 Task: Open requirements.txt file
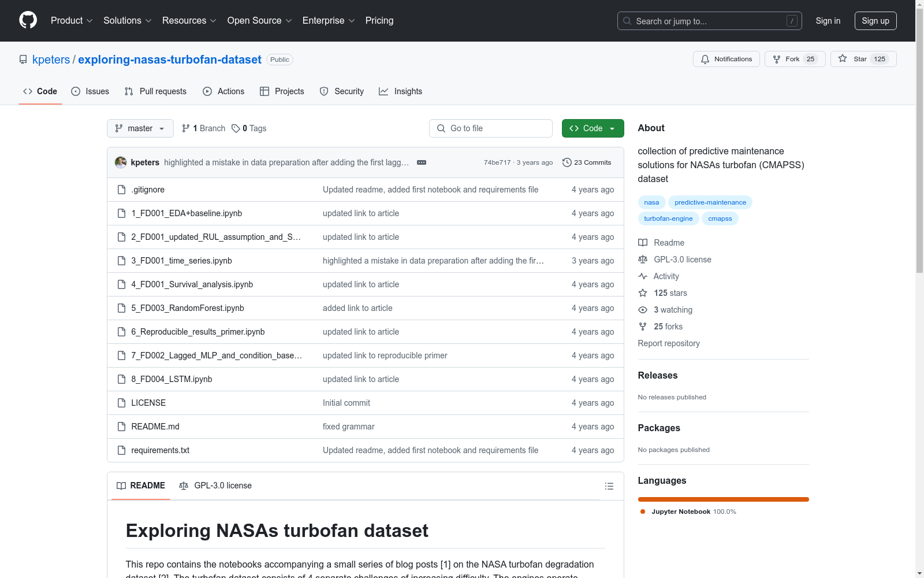(x=160, y=450)
